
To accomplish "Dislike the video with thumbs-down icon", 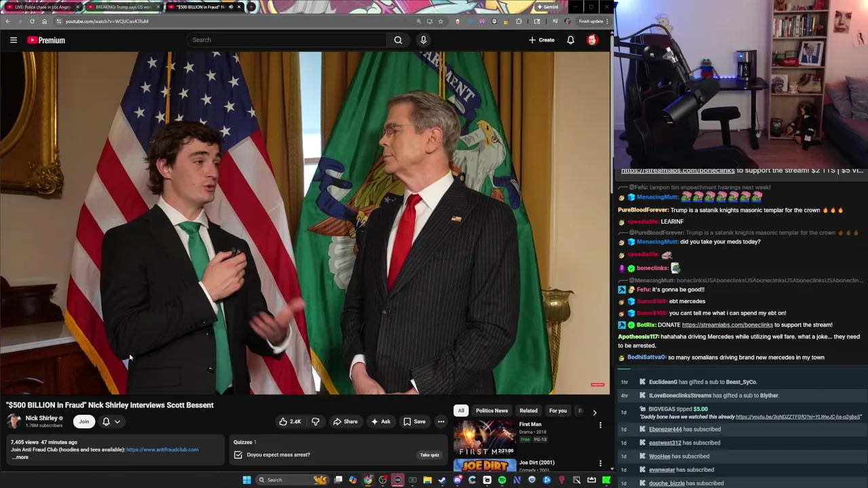I will [315, 422].
